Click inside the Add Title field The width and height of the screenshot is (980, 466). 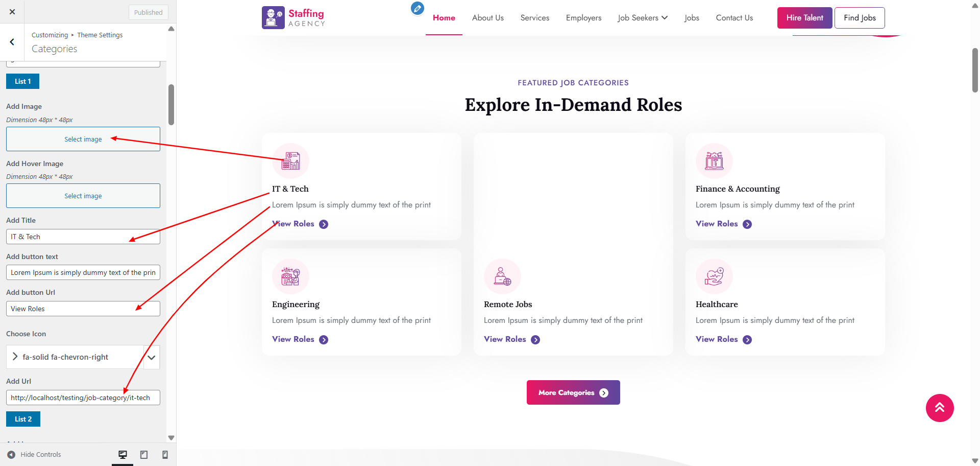coord(83,237)
